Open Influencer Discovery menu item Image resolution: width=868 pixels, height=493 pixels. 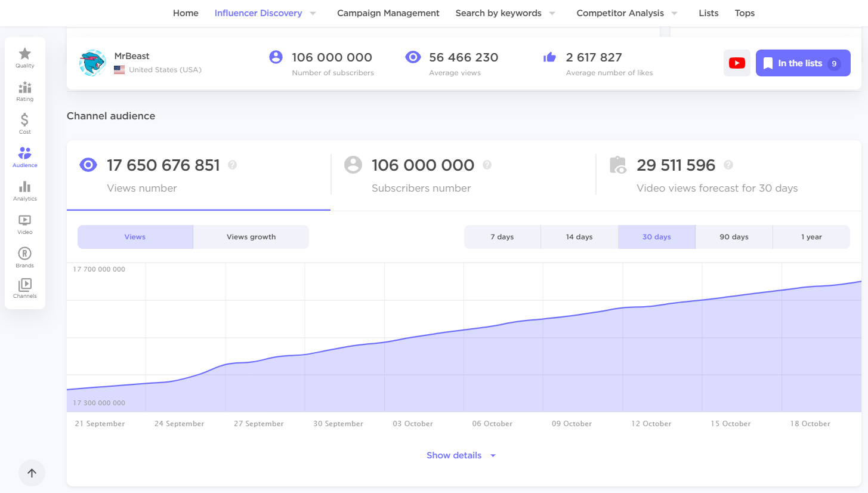[x=258, y=13]
